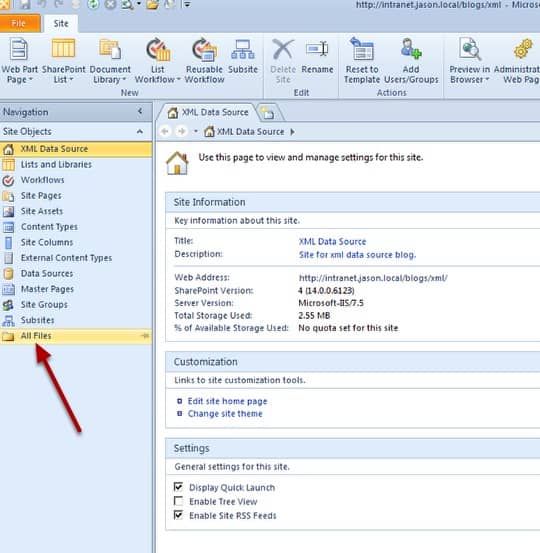The height and width of the screenshot is (553, 540).
Task: Open the File menu tab
Action: click(19, 23)
